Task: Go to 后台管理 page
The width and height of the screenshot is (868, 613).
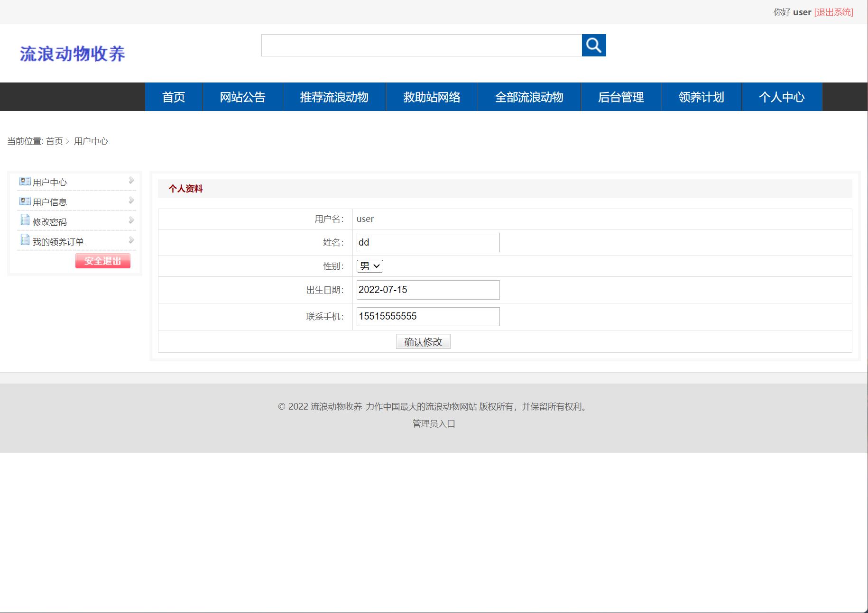Action: click(621, 97)
